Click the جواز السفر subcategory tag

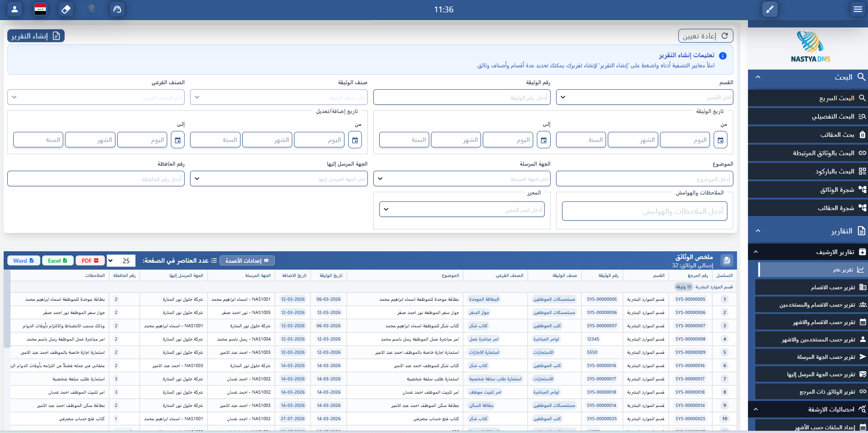pos(479,313)
